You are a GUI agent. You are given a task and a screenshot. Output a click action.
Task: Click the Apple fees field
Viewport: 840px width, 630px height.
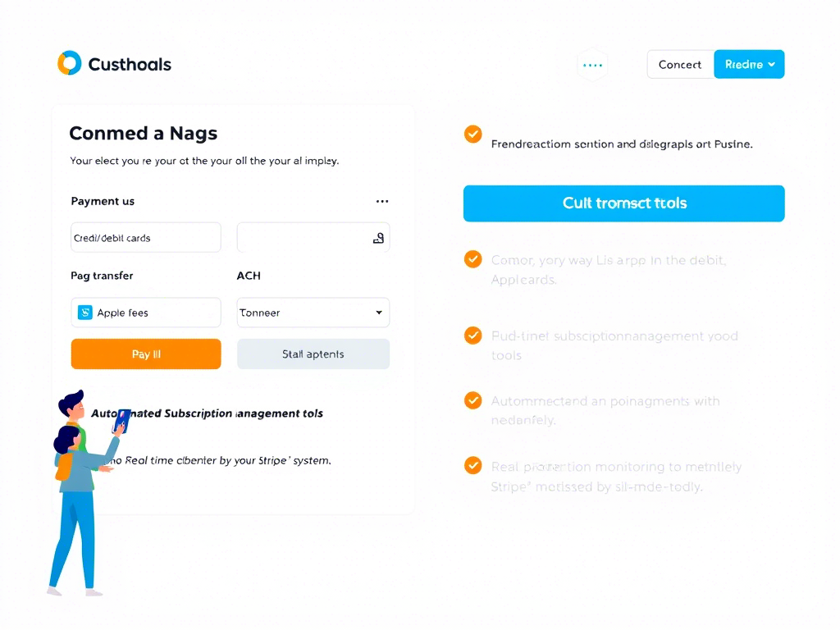(x=146, y=313)
